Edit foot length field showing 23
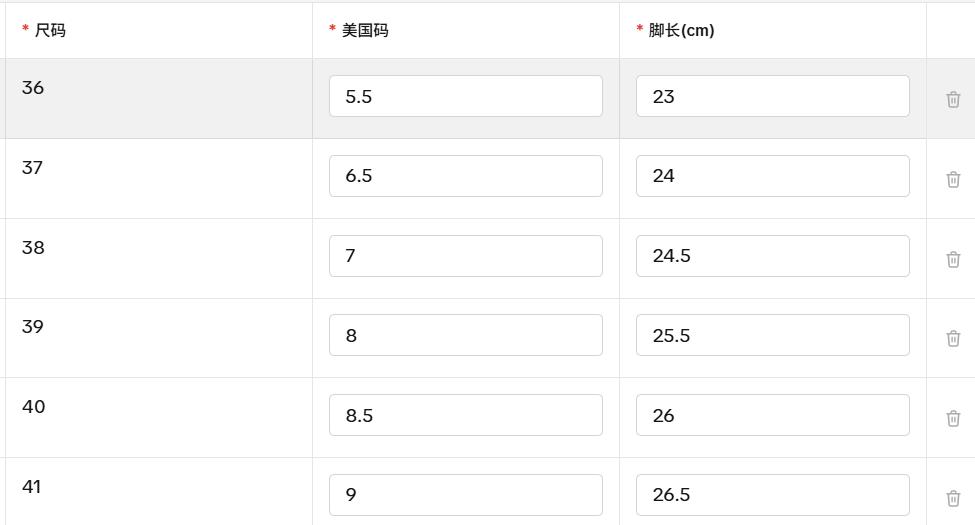 click(772, 96)
